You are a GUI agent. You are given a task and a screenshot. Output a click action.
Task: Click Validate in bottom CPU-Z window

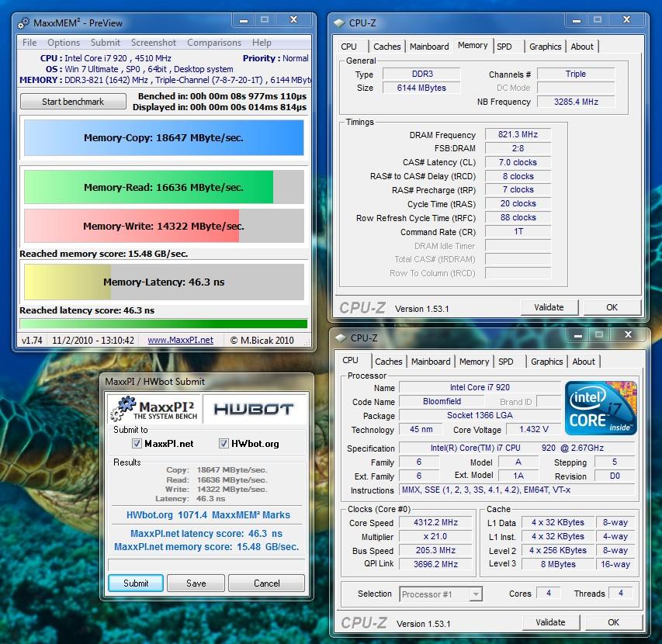[550, 622]
